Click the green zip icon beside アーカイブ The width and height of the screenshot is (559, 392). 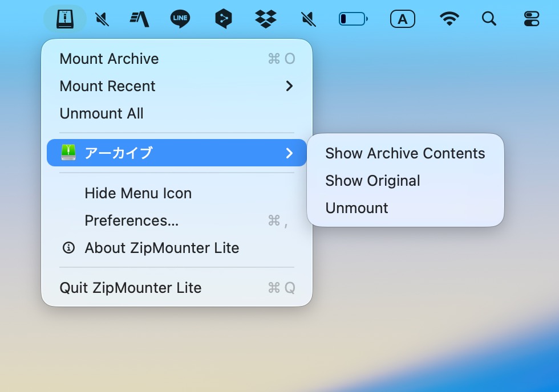pyautogui.click(x=68, y=153)
